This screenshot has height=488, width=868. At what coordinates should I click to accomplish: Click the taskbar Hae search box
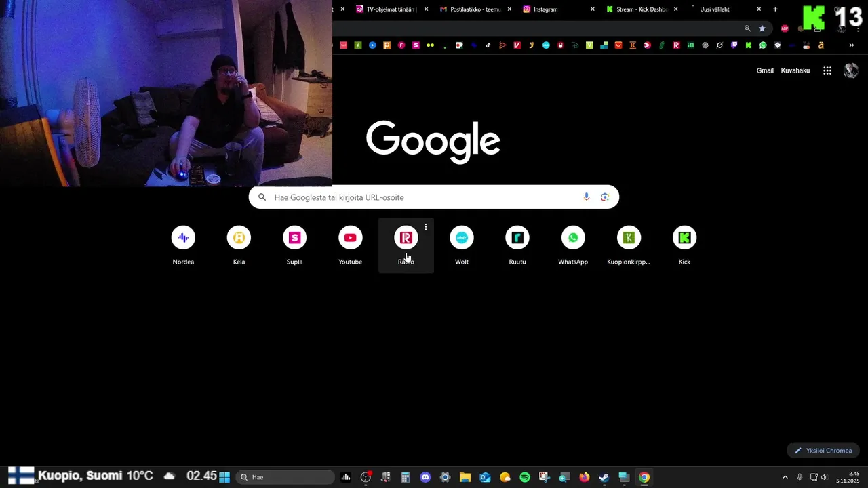pyautogui.click(x=285, y=477)
